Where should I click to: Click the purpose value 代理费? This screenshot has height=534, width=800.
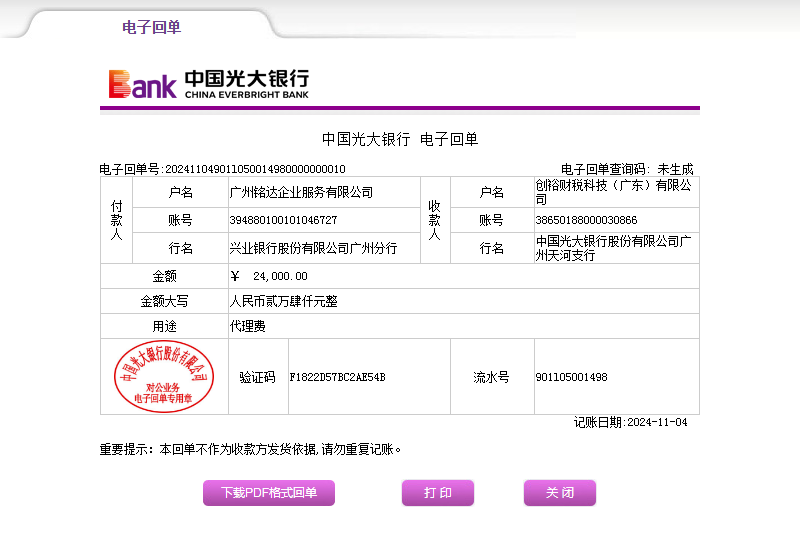[247, 326]
